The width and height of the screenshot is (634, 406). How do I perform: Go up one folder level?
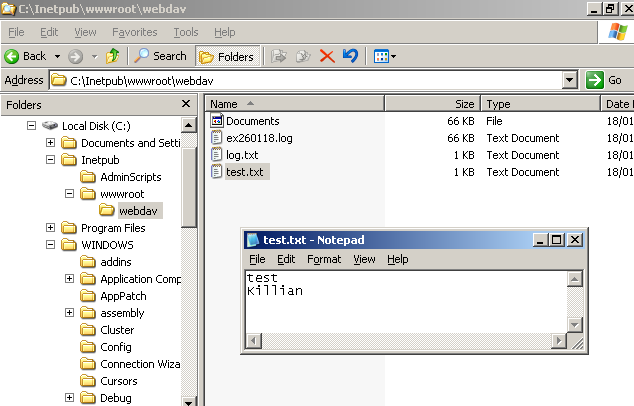click(113, 56)
